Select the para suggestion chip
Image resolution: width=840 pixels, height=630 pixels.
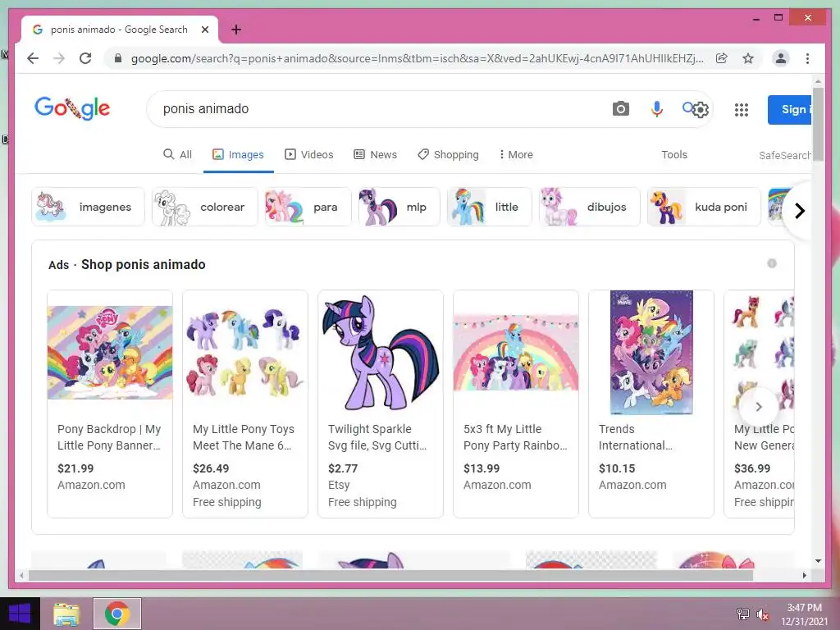point(308,207)
